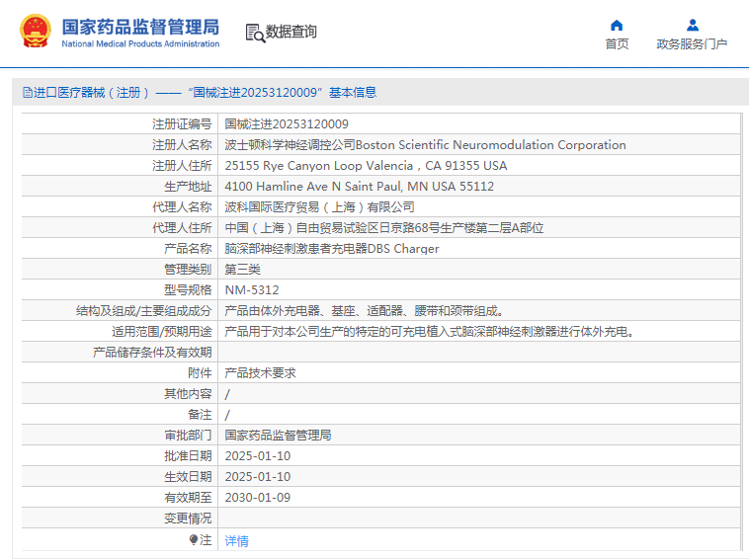
Task: Click the 型号规格 row label
Action: pos(188,290)
